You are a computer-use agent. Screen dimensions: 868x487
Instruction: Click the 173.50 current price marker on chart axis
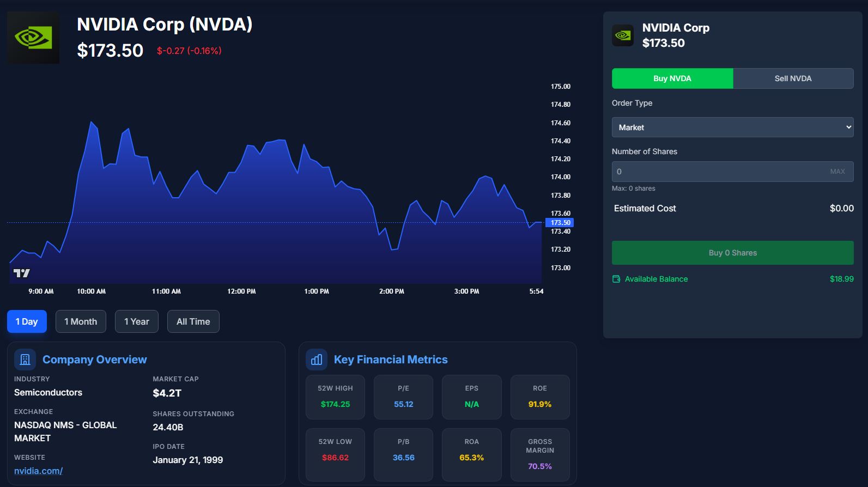[560, 222]
